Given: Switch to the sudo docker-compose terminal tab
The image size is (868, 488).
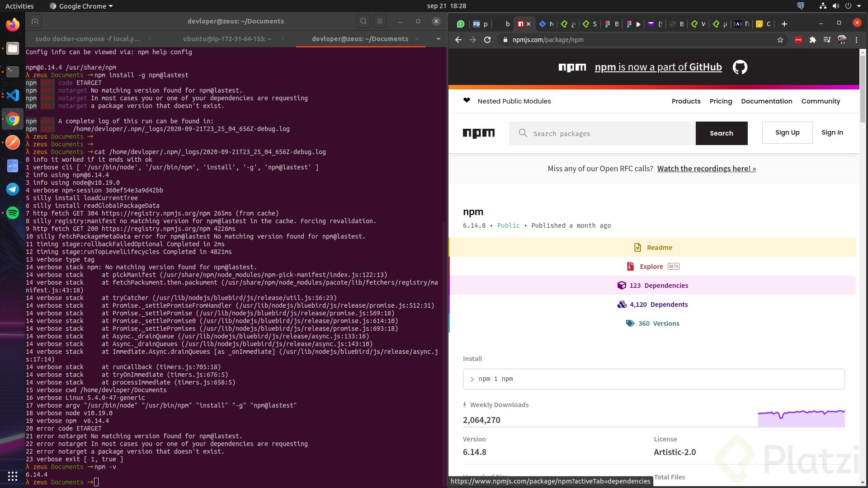Looking at the screenshot, I should click(88, 39).
